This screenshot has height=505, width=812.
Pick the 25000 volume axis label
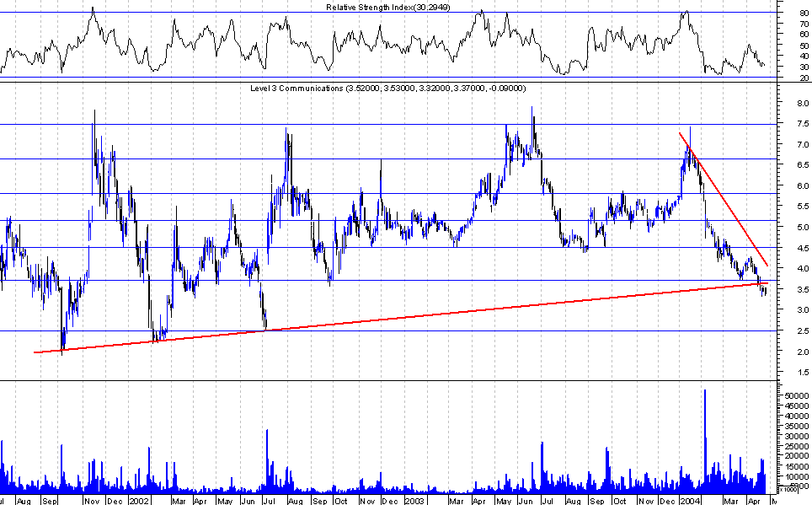point(798,447)
